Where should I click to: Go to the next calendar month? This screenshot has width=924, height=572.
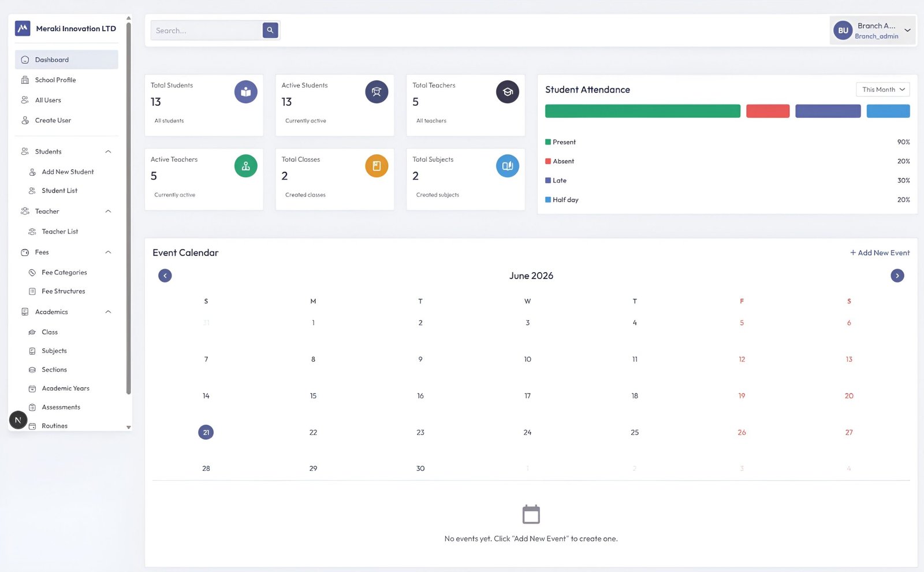897,276
